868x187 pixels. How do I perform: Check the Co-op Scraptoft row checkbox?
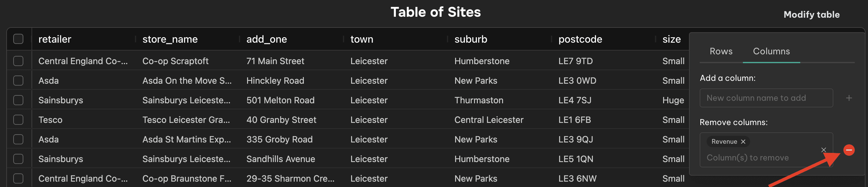pos(18,61)
